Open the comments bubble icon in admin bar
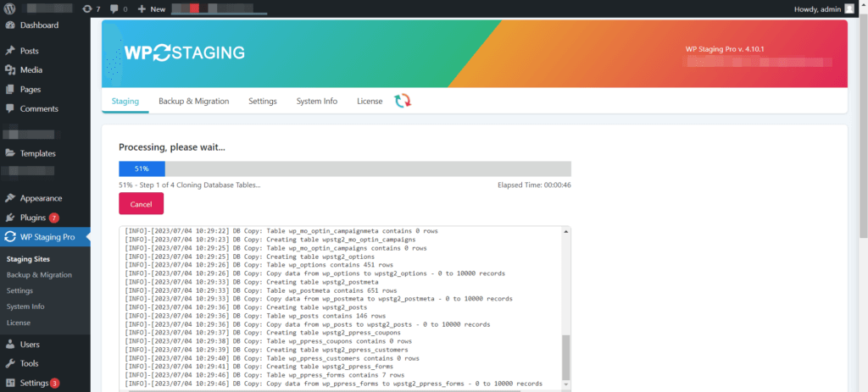The height and width of the screenshot is (392, 868). tap(114, 9)
